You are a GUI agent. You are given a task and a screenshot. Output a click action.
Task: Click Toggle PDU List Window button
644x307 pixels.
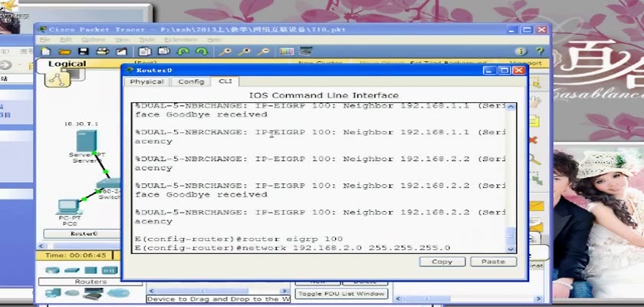pyautogui.click(x=341, y=294)
